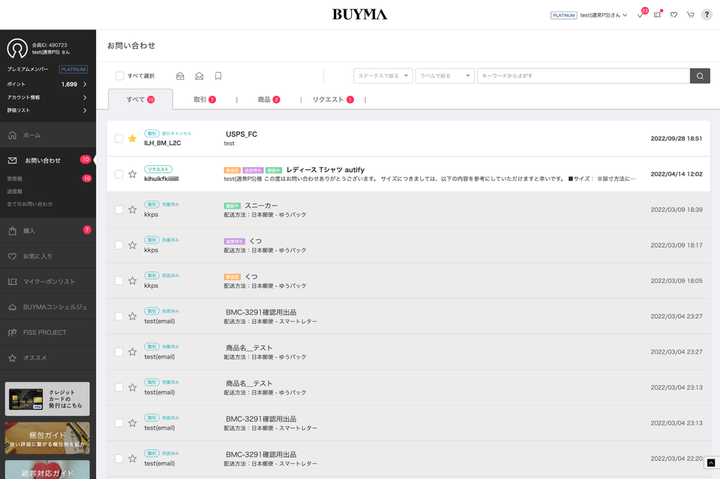Image resolution: width=720 pixels, height=479 pixels.
Task: Check the スニーカー message checkbox
Action: (x=118, y=209)
